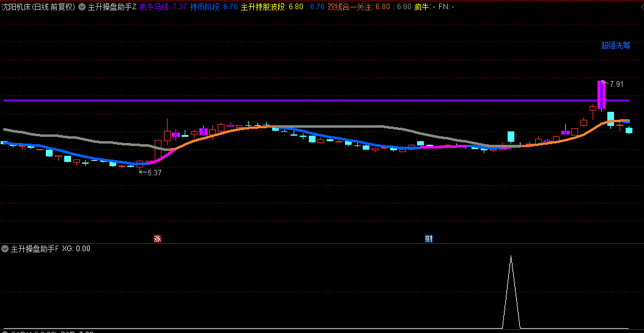
Task: Click the red 涨 event marker
Action: click(x=157, y=239)
